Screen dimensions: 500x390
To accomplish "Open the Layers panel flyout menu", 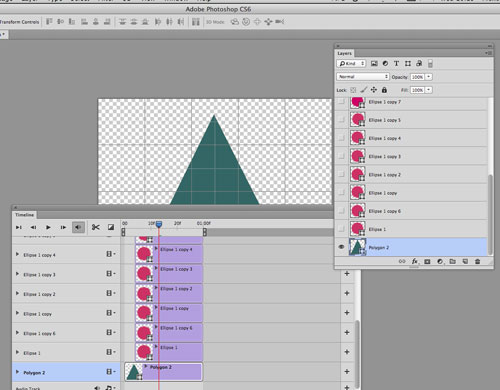I will (489, 53).
